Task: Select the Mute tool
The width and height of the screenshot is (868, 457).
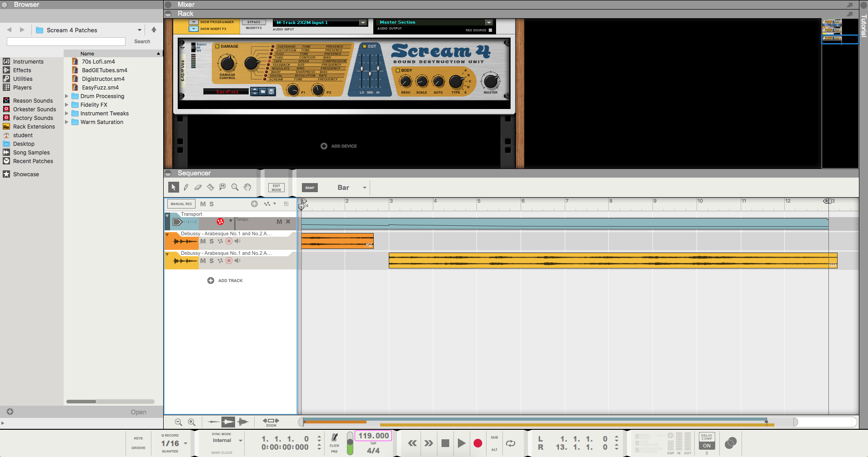Action: [x=222, y=187]
